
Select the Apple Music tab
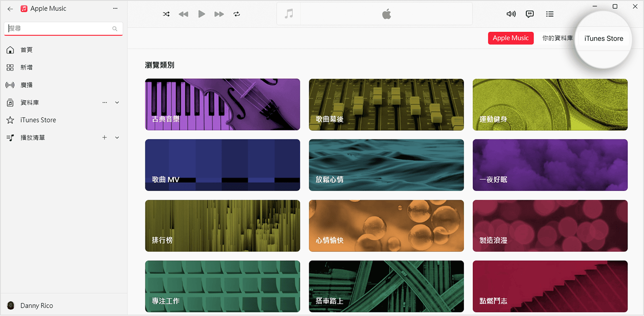point(511,38)
